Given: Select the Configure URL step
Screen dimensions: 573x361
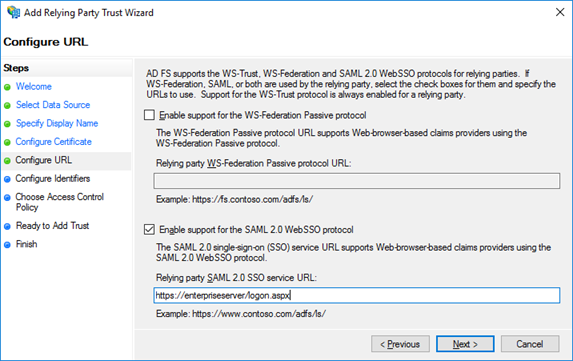Looking at the screenshot, I should click(x=44, y=160).
